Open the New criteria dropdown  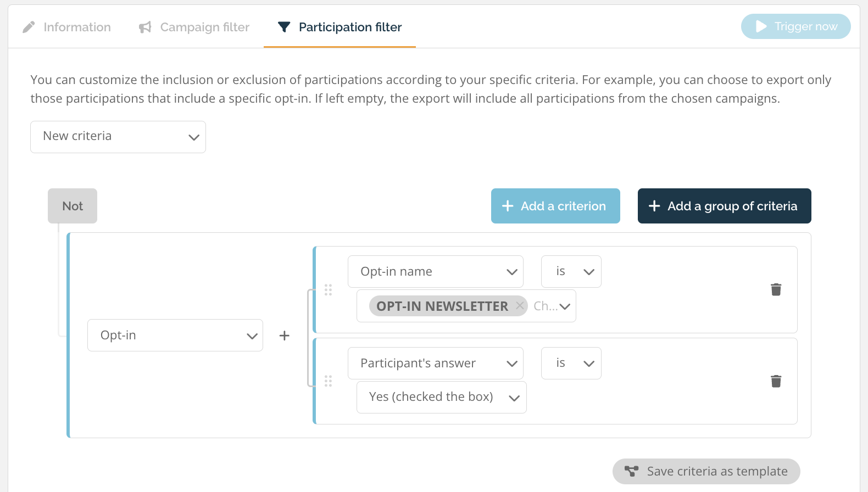coord(118,137)
